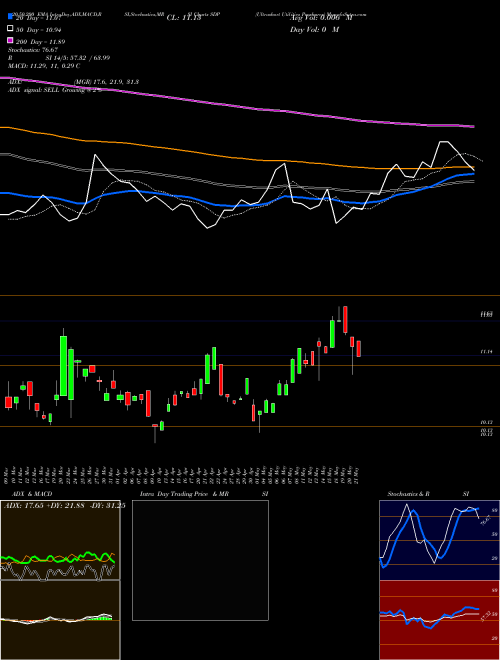
Task: Click the tallest green candlestick on the chart
Action: [x=64, y=366]
